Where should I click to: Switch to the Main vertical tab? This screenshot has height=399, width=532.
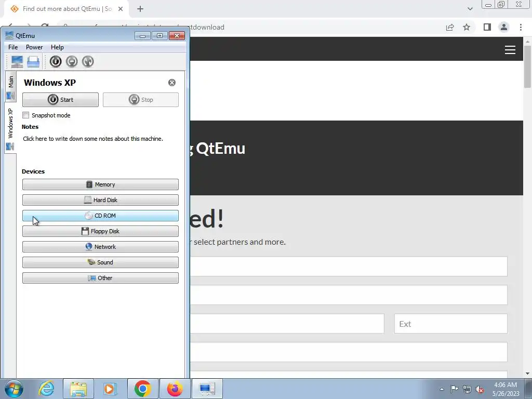(x=10, y=87)
